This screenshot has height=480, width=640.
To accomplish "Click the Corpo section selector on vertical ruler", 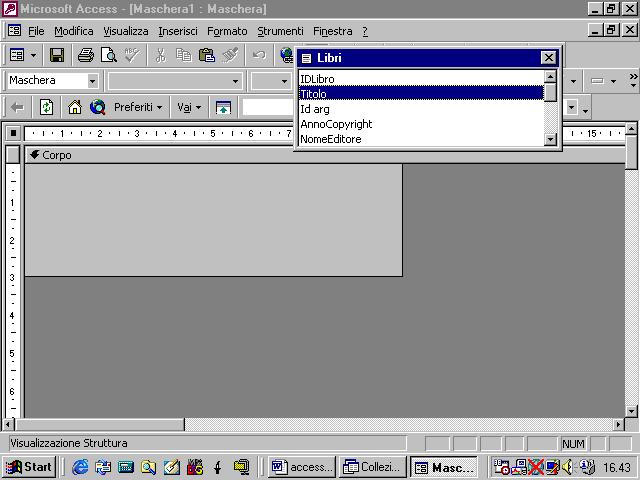I will pos(13,155).
